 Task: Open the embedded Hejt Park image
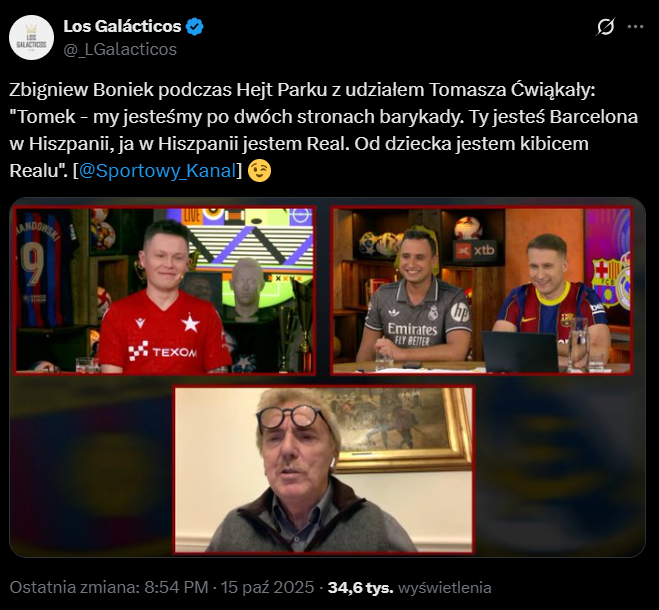click(x=327, y=377)
